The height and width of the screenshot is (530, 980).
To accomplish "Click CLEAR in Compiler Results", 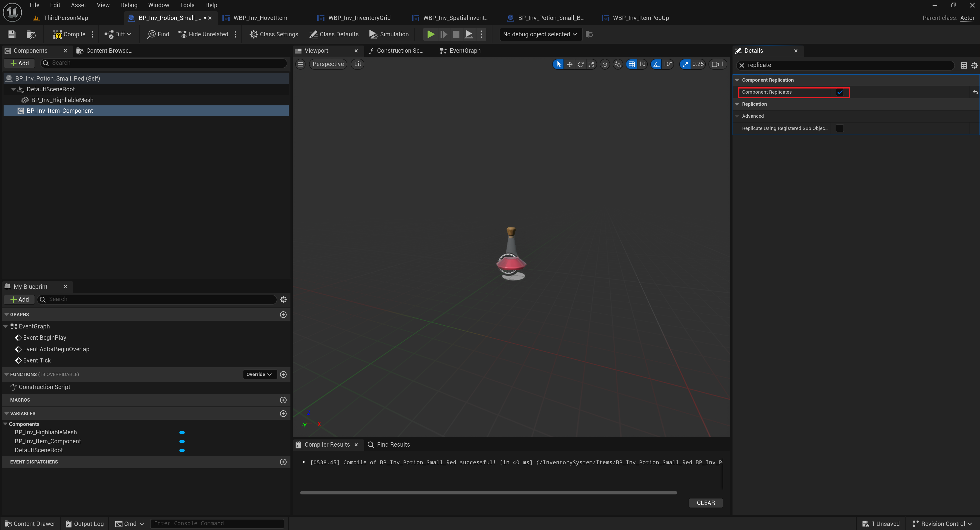I will (x=705, y=503).
